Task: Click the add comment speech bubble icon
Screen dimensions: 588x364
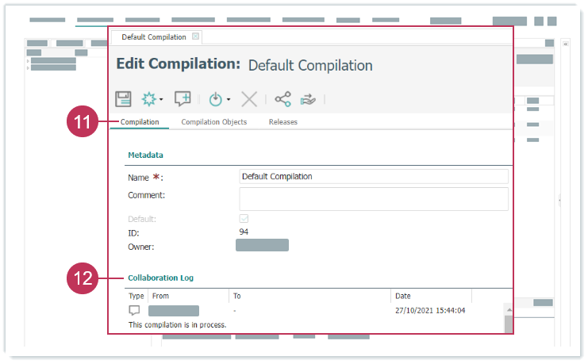Action: [183, 99]
